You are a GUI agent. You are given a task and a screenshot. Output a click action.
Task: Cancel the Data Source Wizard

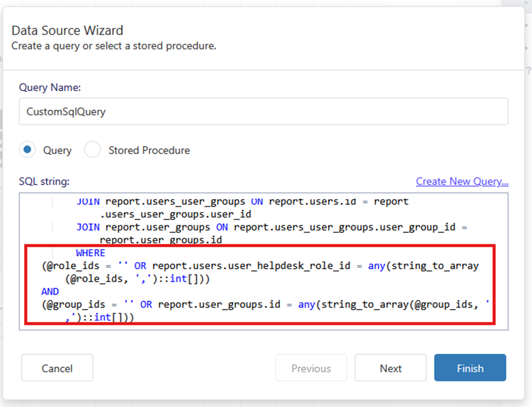tap(57, 368)
